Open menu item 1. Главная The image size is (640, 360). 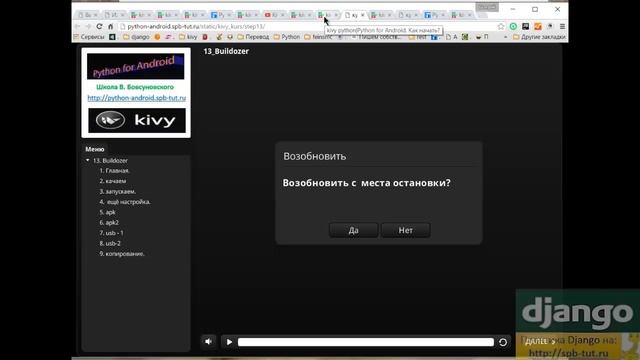click(115, 171)
